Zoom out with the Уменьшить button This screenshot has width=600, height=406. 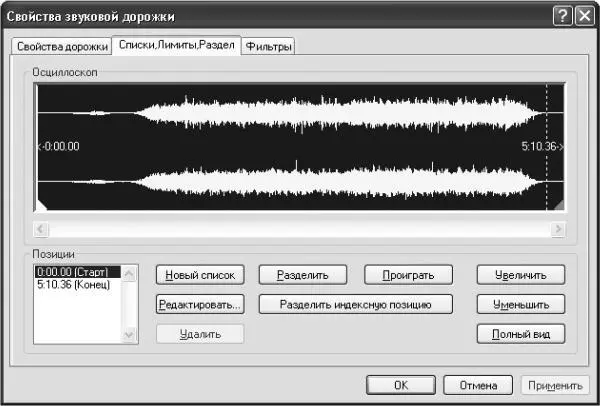pos(521,304)
